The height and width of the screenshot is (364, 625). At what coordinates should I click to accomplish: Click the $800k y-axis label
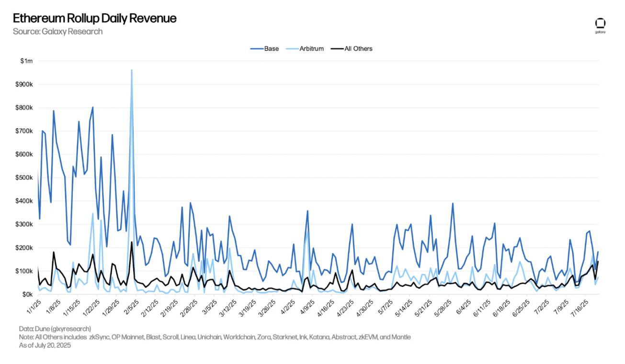point(24,108)
